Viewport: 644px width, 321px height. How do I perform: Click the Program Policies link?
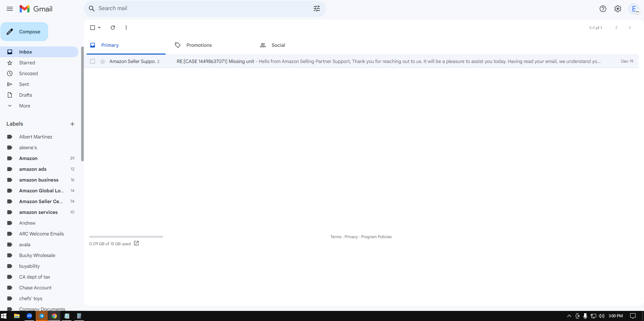pos(376,237)
